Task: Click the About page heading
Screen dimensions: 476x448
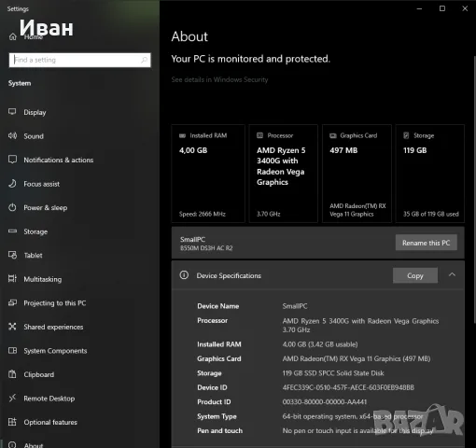Action: coord(189,36)
